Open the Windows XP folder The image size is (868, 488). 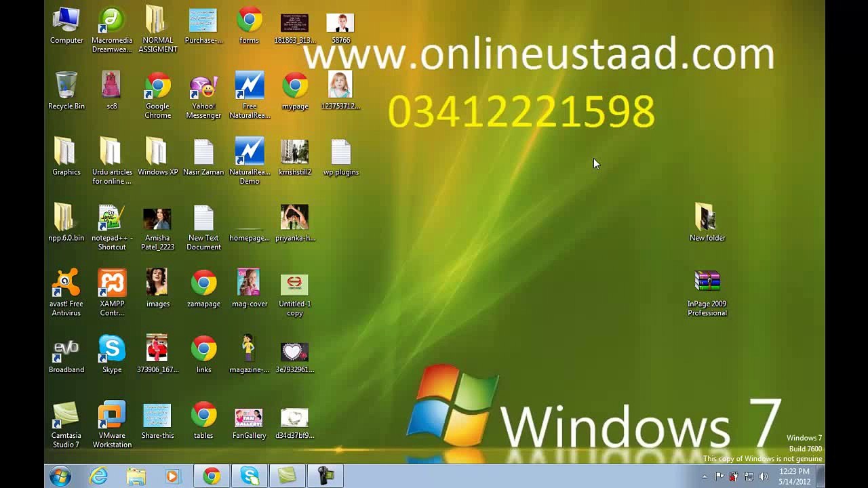click(x=158, y=157)
